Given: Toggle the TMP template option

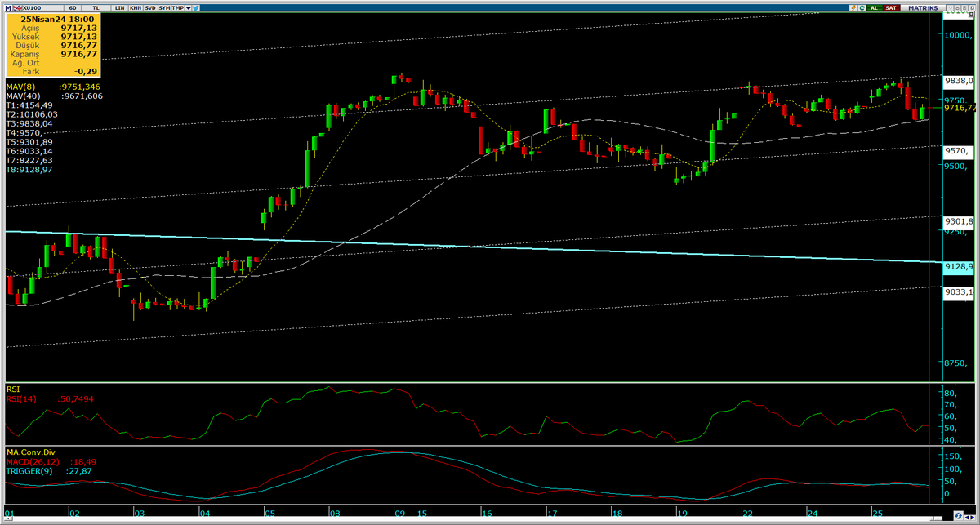Looking at the screenshot, I should (178, 8).
